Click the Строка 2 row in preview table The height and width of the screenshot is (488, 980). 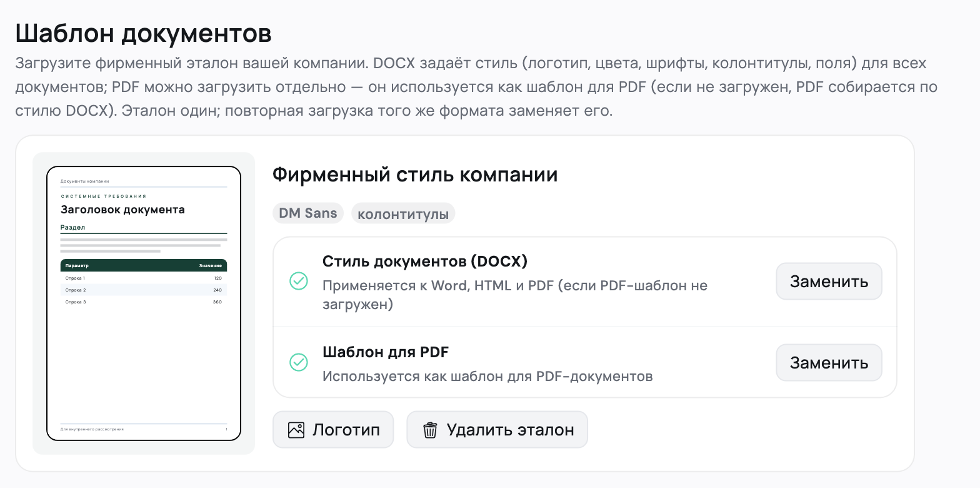pyautogui.click(x=144, y=290)
